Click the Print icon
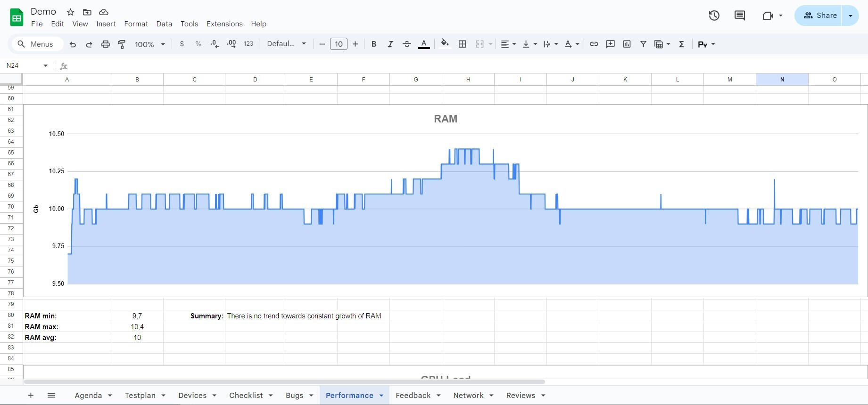Screen dimensions: 868x405 106,44
